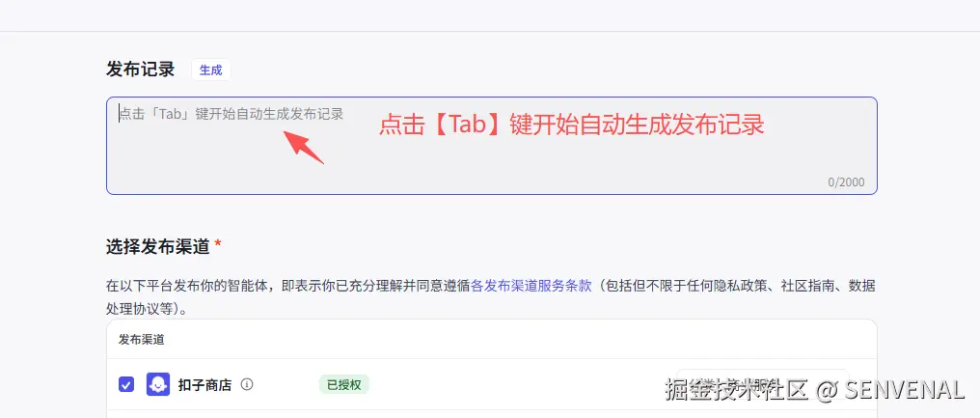This screenshot has height=418, width=980.
Task: Click the red 点击【Tab】键 annotation text
Action: tap(572, 125)
